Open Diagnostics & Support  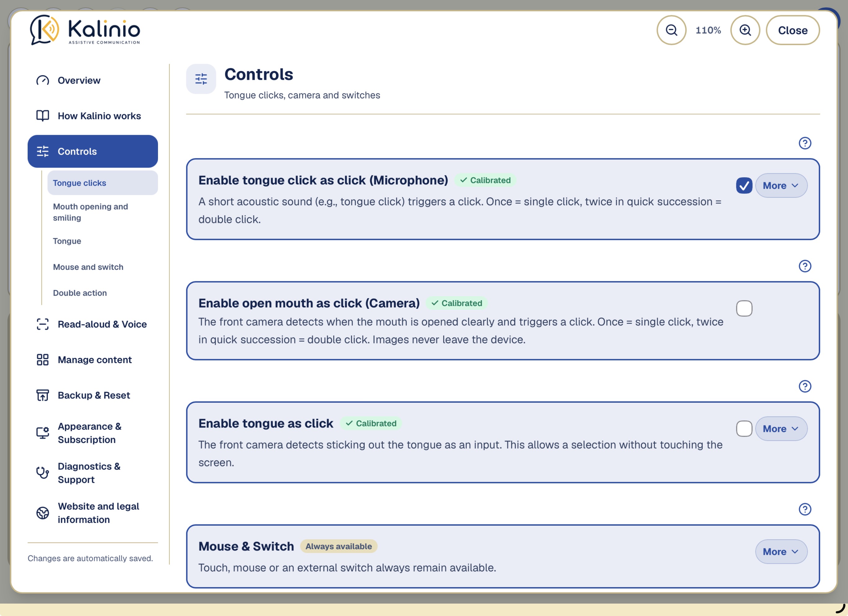[x=93, y=473]
